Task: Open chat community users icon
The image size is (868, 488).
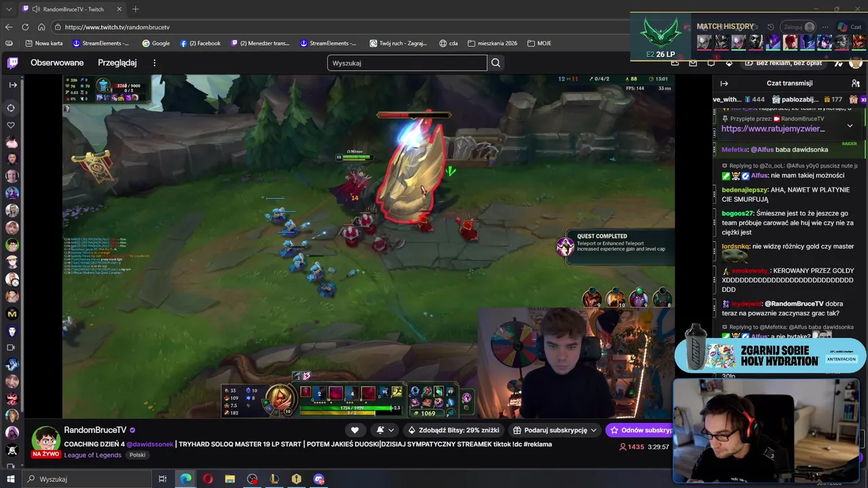Action: tap(856, 83)
